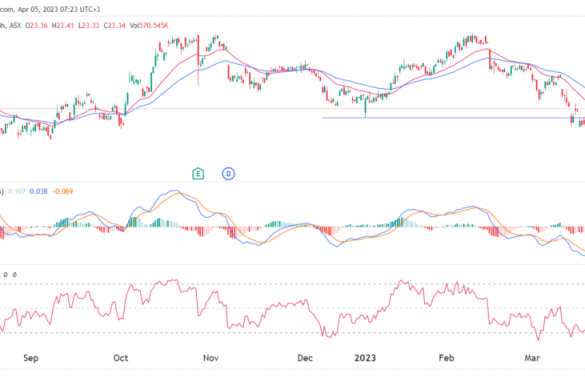Click the MACD line value 0.038
The image size is (585, 390).
38,191
